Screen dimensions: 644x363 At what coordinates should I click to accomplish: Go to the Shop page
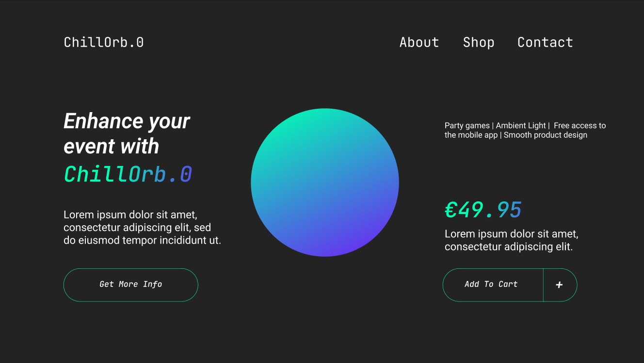(x=478, y=43)
